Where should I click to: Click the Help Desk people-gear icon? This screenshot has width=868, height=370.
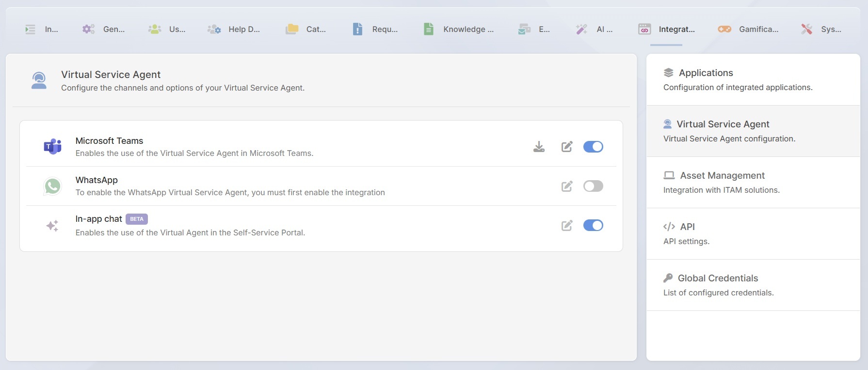coord(214,29)
